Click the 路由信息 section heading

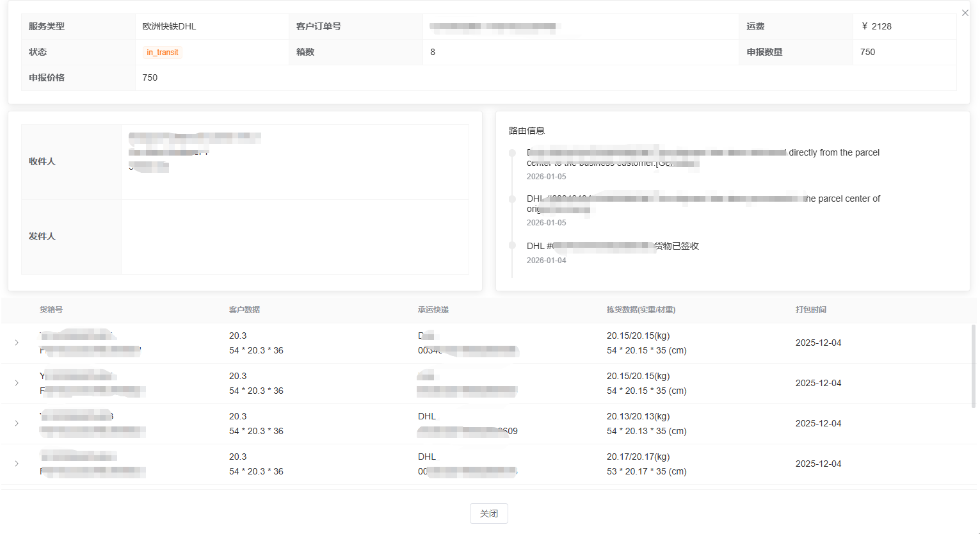click(526, 131)
